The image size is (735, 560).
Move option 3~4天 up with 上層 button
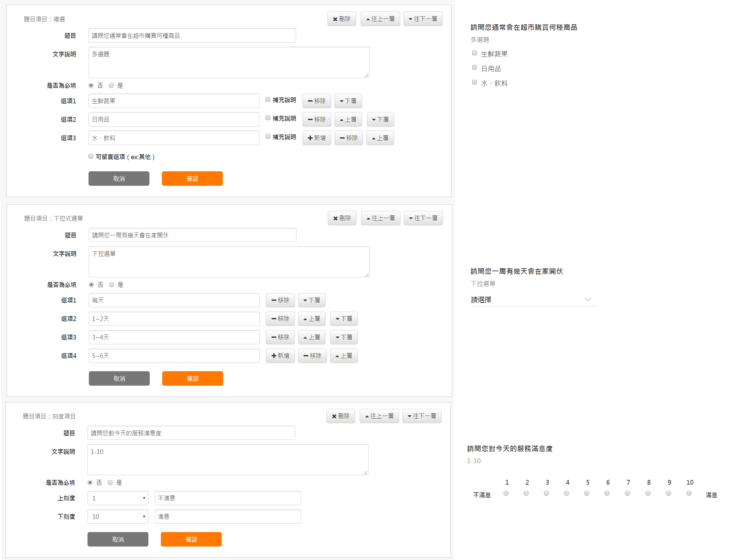(x=311, y=337)
